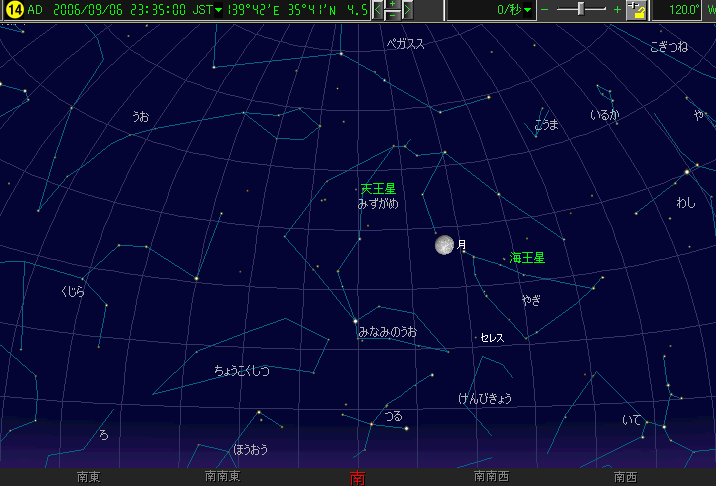Click the minus time step button

pos(392,16)
